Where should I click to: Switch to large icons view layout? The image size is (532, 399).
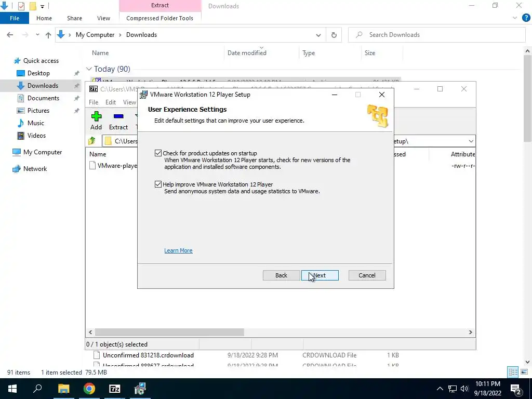coord(524,372)
